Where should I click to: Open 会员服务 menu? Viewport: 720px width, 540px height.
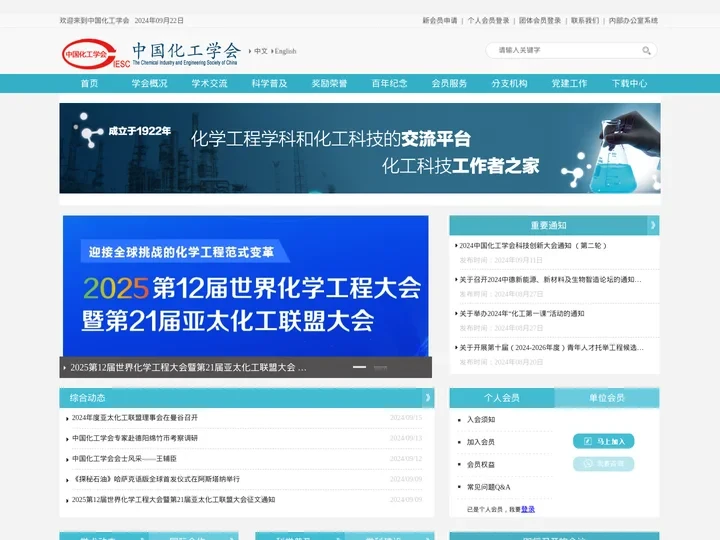click(449, 84)
